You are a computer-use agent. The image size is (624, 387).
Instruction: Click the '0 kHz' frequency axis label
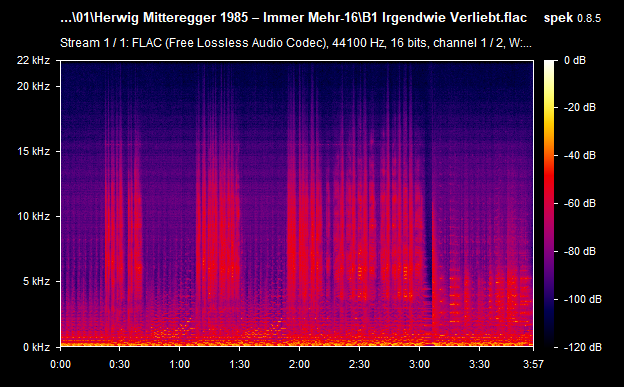pyautogui.click(x=36, y=347)
